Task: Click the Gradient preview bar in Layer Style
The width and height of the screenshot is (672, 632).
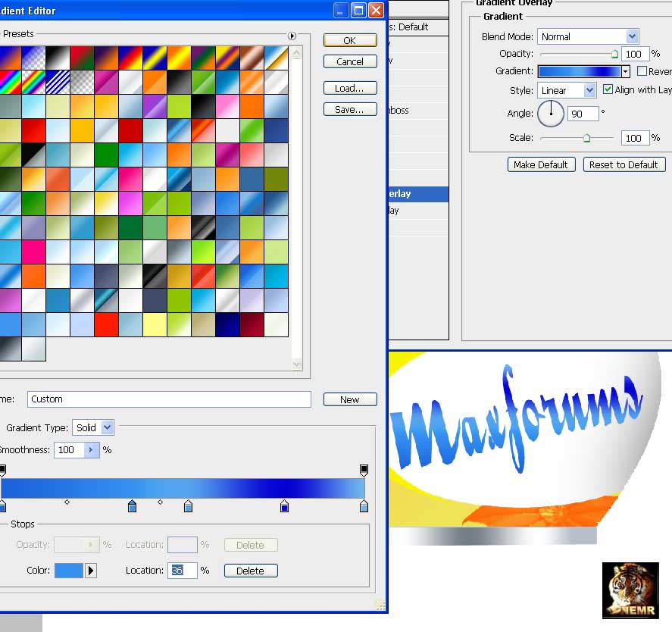Action: [x=580, y=71]
